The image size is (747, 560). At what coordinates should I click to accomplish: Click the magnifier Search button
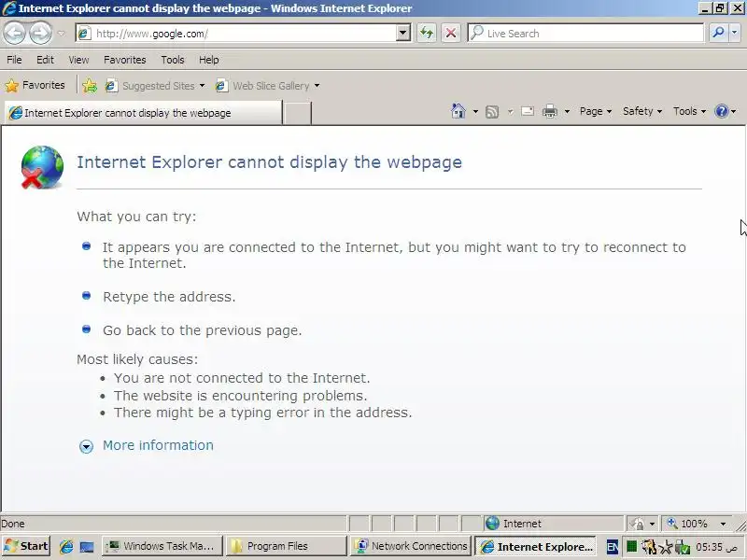(x=718, y=33)
